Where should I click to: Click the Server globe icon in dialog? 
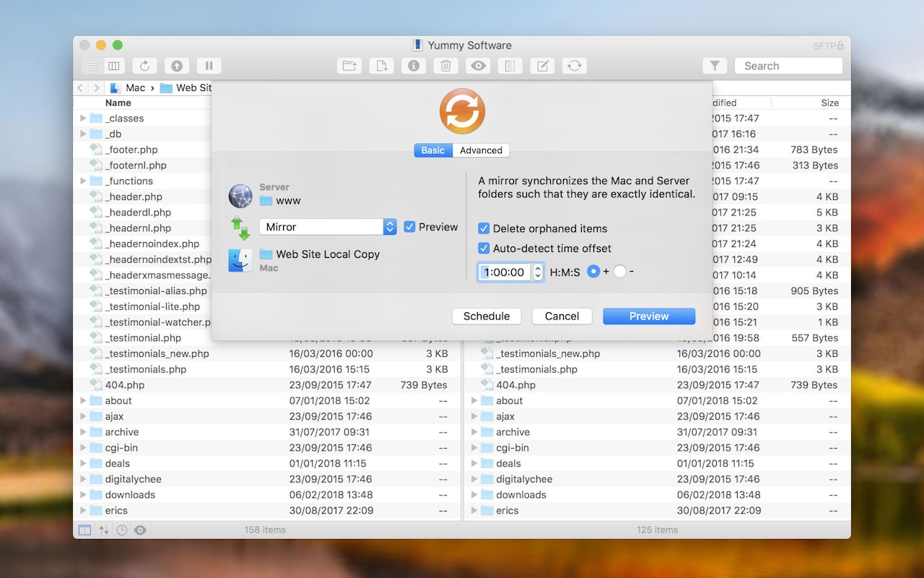click(x=240, y=196)
